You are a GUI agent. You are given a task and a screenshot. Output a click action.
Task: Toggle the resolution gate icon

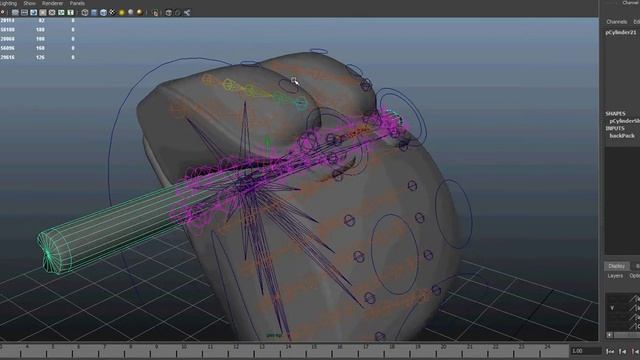click(33, 13)
